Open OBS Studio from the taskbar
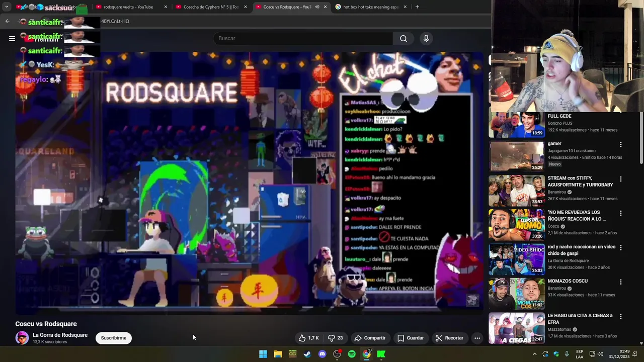644x362 pixels. pos(337,354)
